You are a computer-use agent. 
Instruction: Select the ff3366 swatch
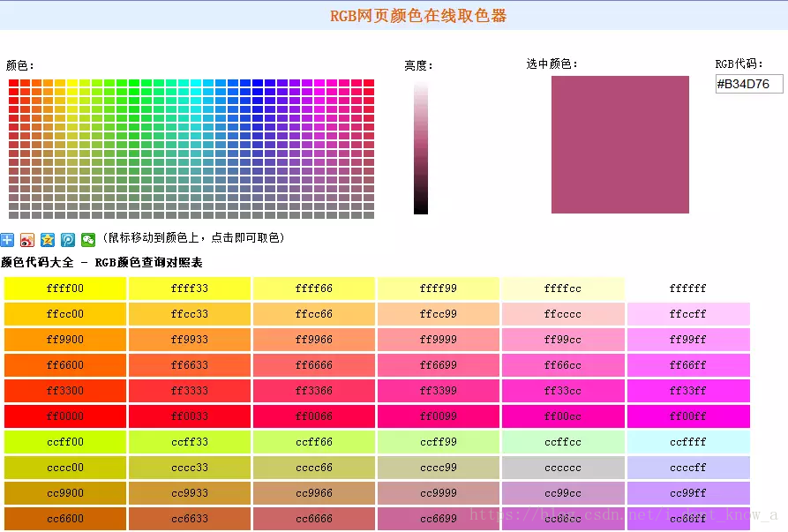click(x=314, y=391)
